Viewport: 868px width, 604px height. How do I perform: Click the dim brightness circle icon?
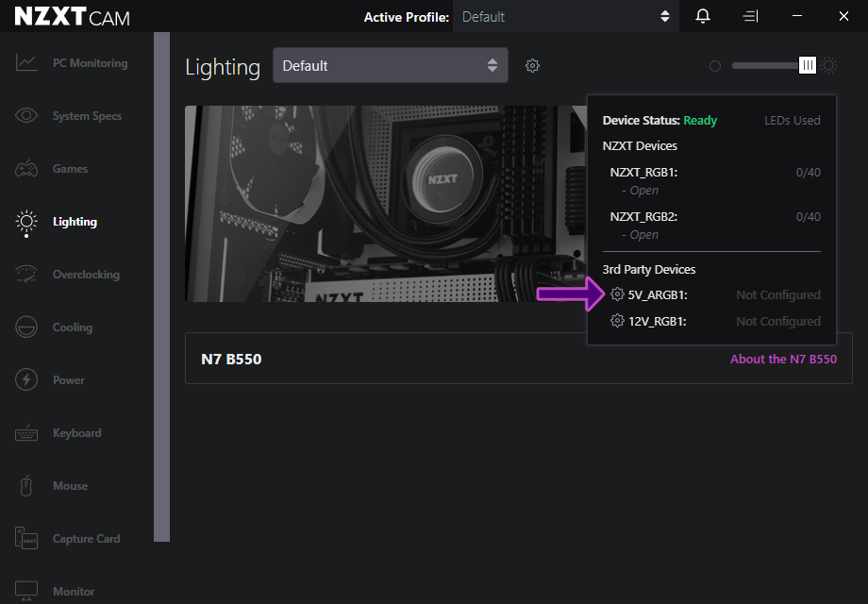714,66
